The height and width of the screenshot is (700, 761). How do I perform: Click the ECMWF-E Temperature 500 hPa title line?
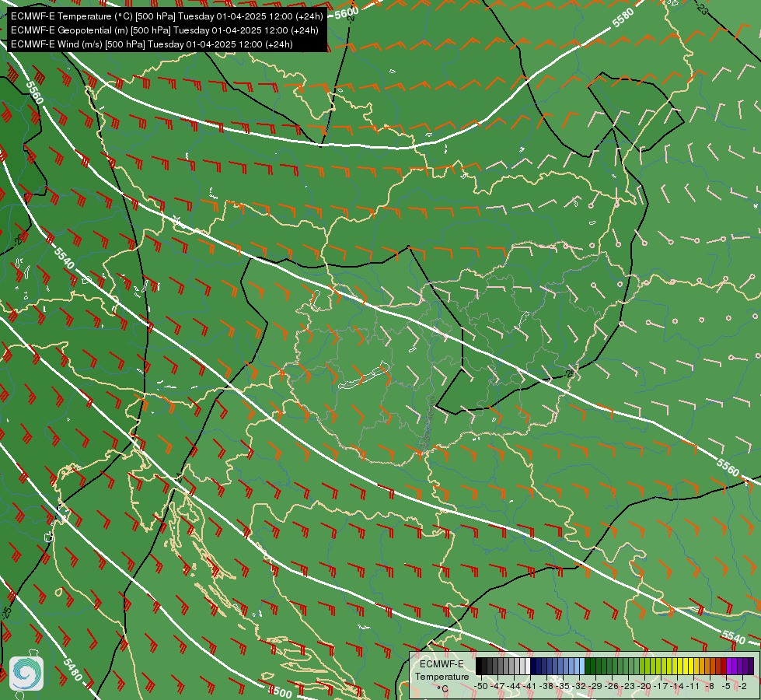click(x=166, y=16)
